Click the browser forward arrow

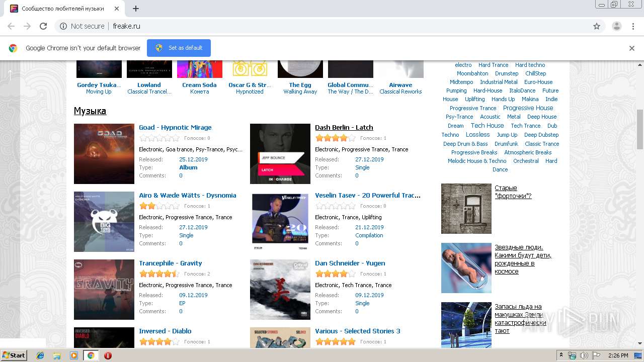click(27, 26)
